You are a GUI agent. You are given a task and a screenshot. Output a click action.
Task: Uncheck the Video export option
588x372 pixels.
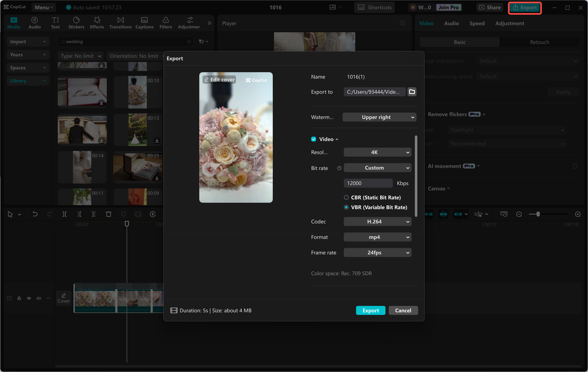click(314, 139)
